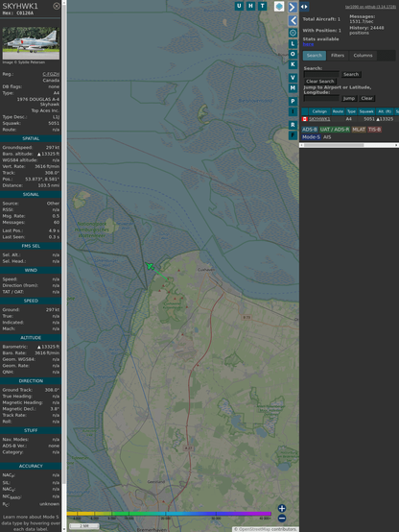Collapse sidebar with left chevron button
The image size is (399, 532).
click(293, 21)
